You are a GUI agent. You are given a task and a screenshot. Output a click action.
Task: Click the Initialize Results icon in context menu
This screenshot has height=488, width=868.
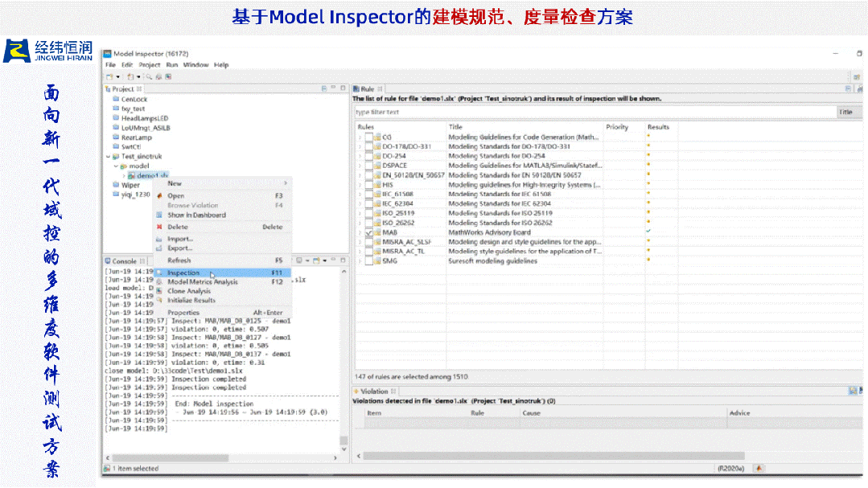coord(159,300)
